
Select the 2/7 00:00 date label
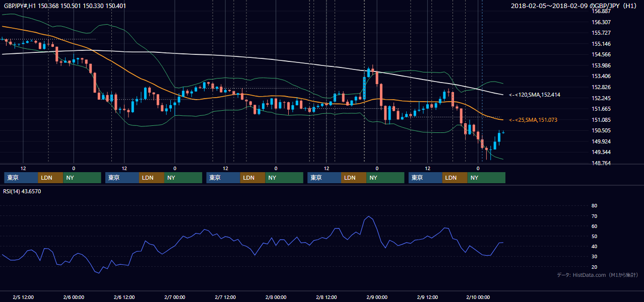pyautogui.click(x=175, y=297)
